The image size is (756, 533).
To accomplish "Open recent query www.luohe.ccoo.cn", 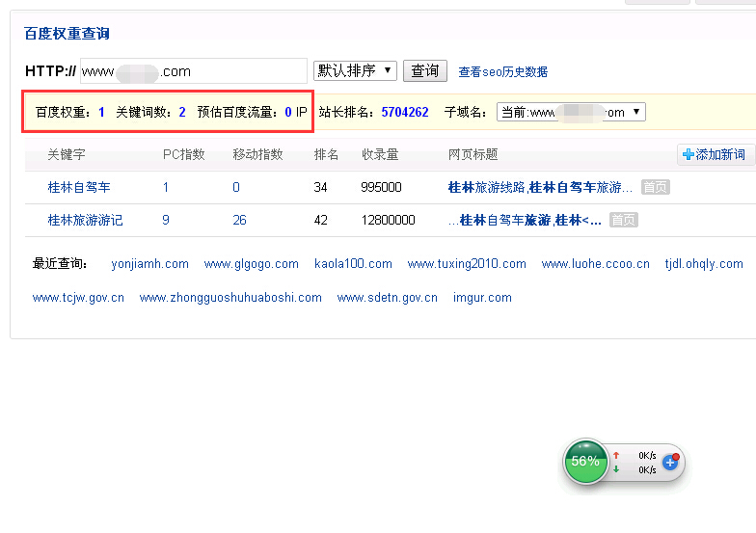I will 596,264.
